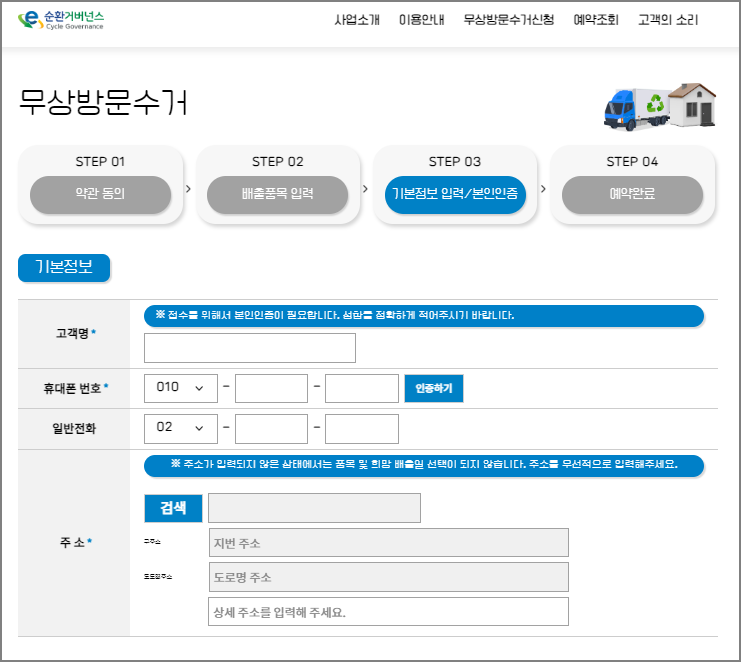Select the 예약완료 step button
Image resolution: width=741 pixels, height=662 pixels.
coord(632,194)
